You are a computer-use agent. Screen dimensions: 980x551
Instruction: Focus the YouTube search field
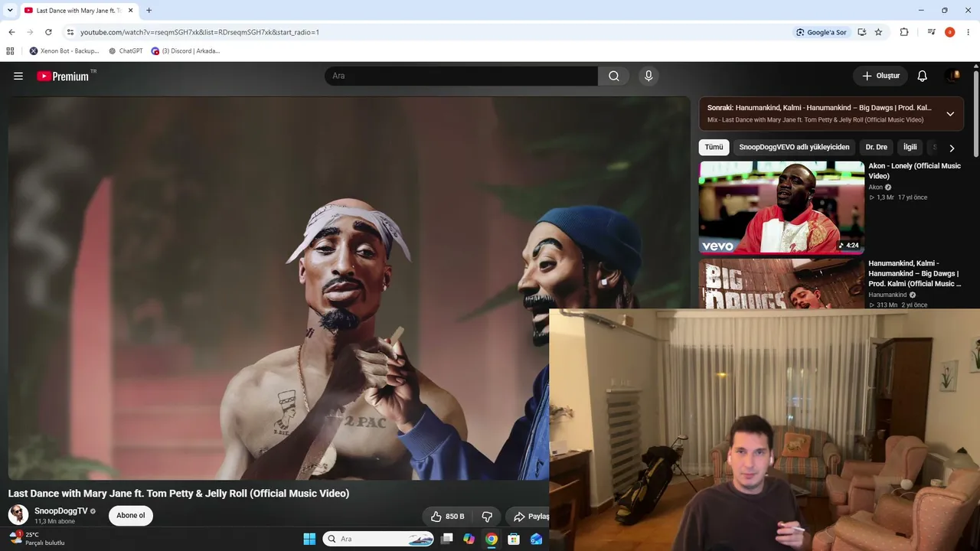click(x=461, y=76)
